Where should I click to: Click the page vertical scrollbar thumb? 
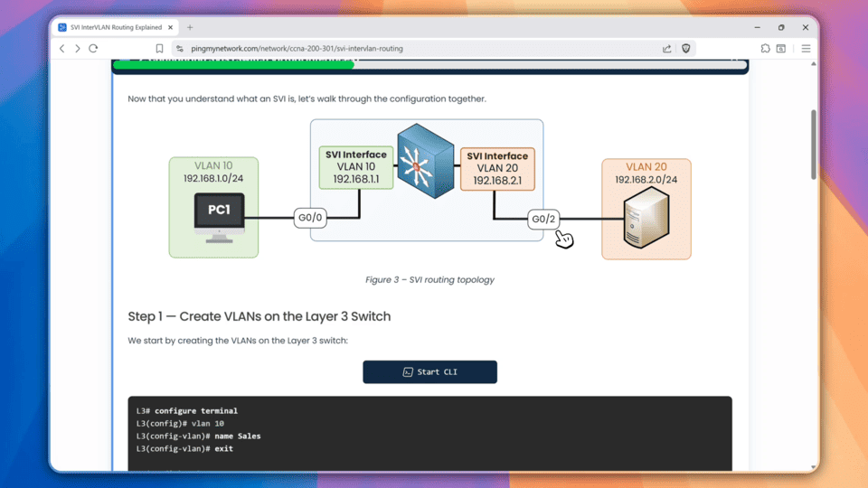tap(814, 145)
